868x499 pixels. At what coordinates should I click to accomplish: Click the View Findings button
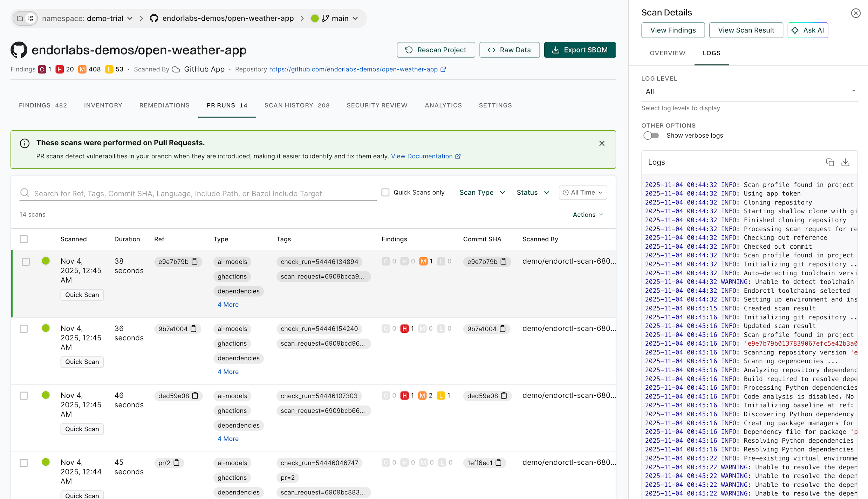(x=672, y=30)
